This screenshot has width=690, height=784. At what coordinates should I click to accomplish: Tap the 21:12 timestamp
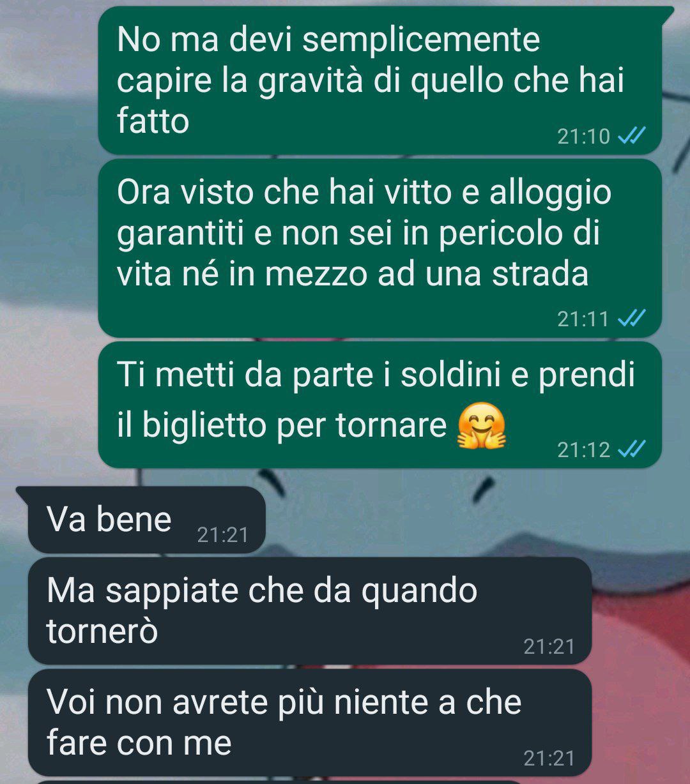coord(583,449)
